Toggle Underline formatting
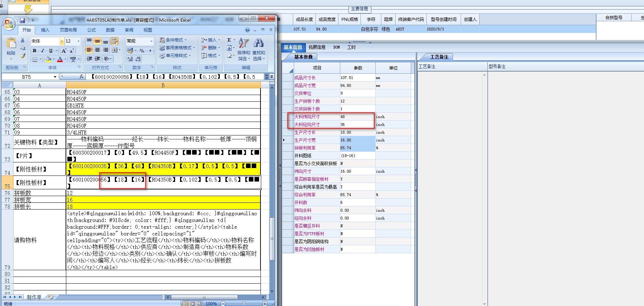 point(51,51)
